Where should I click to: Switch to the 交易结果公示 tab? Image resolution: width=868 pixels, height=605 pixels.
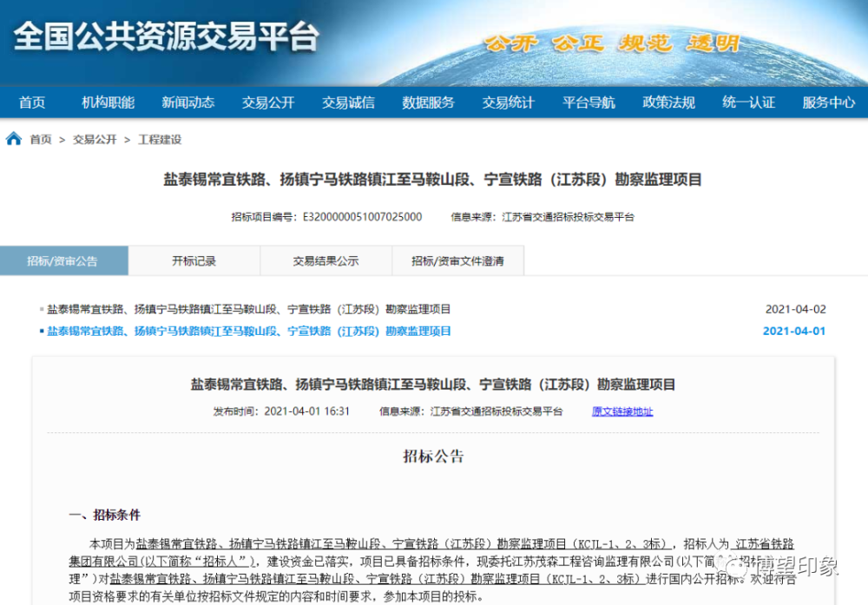326,260
